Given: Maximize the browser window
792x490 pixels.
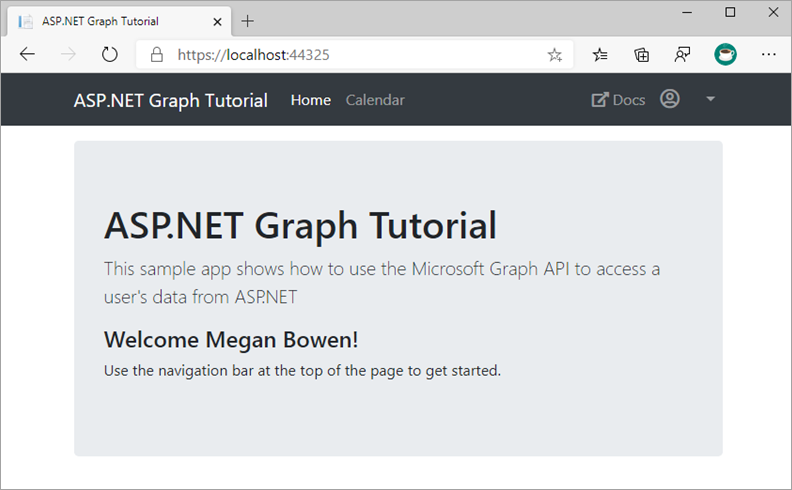Looking at the screenshot, I should 730,12.
